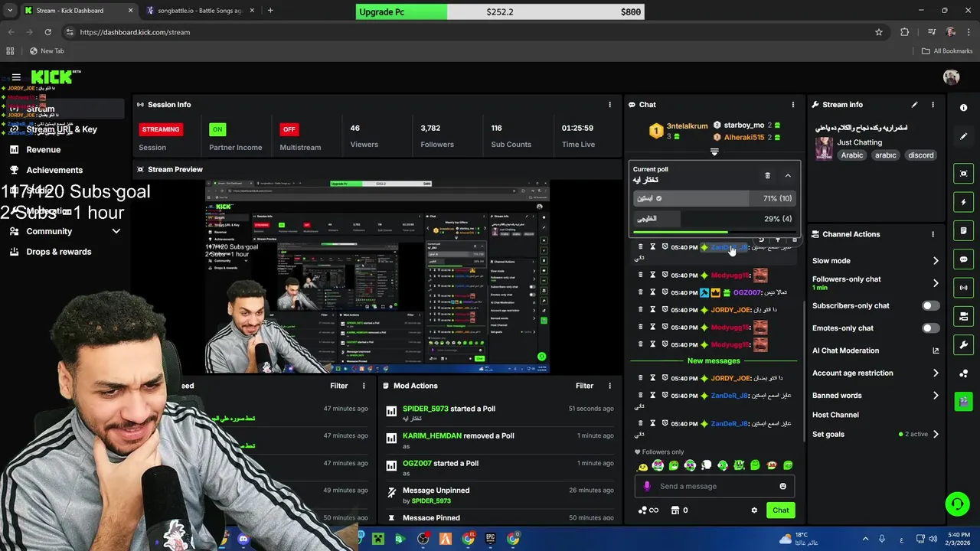This screenshot has width=980, height=551.
Task: Open Drops & rewards in the sidebar
Action: (x=59, y=252)
